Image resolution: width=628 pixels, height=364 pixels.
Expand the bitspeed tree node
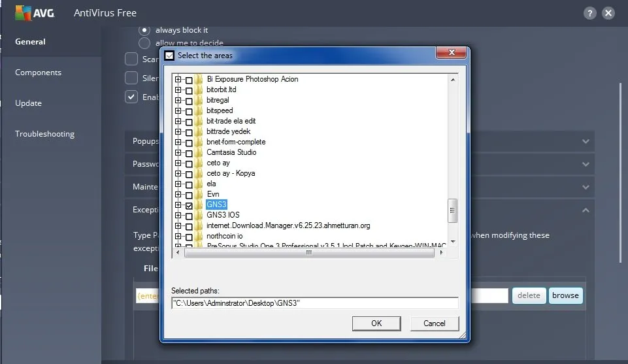178,110
